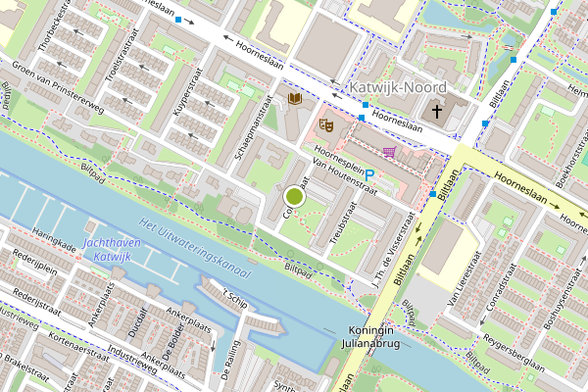Click the green location marker on the map

(x=294, y=196)
